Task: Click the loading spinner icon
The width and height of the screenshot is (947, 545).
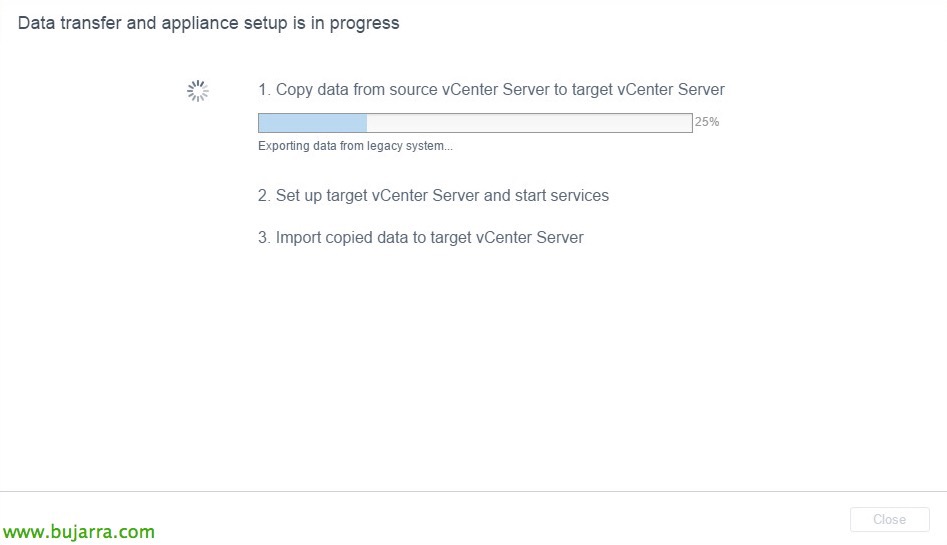Action: point(198,91)
